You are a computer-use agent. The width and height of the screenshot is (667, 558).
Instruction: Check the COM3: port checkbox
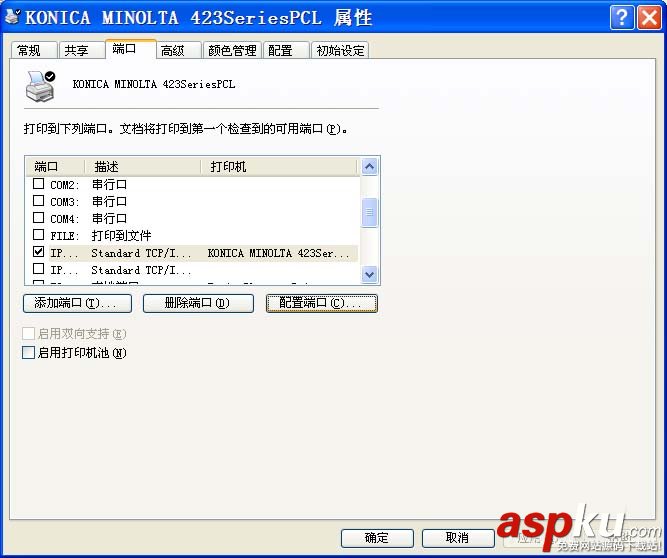tap(38, 201)
